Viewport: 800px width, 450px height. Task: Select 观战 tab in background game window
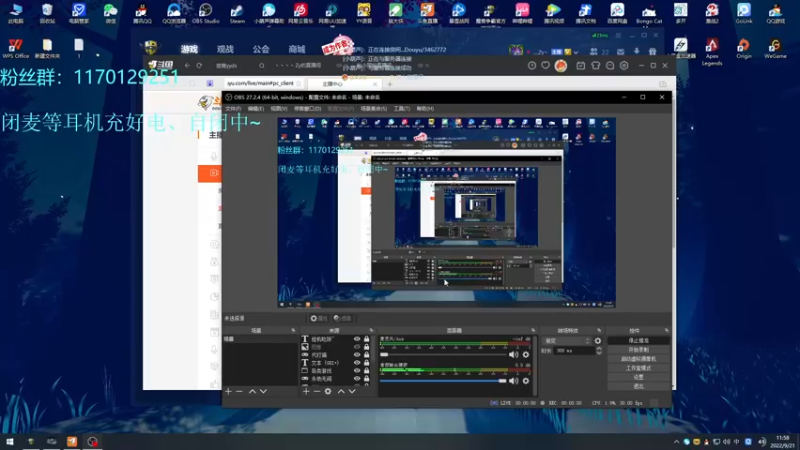coord(225,49)
